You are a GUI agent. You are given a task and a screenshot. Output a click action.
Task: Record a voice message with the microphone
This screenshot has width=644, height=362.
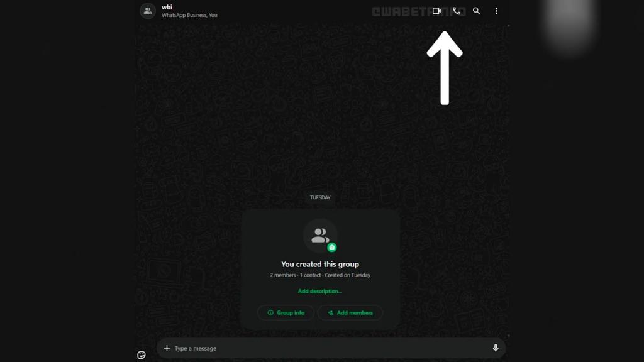click(496, 348)
